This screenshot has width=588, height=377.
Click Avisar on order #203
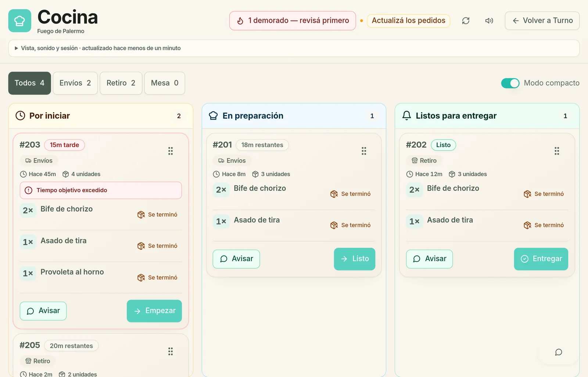point(43,311)
